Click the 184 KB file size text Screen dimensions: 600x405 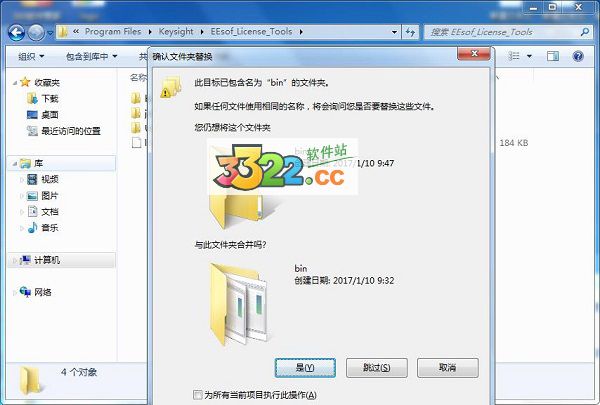click(514, 143)
